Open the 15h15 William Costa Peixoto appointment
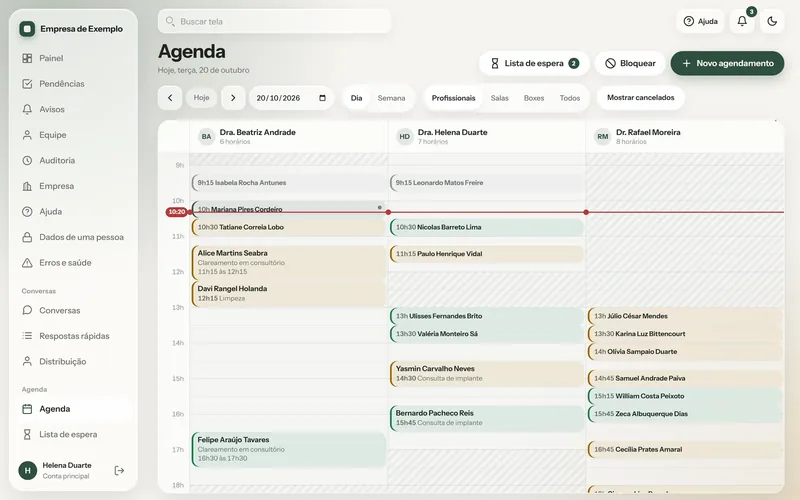Screen dimensions: 800x500 click(685, 396)
